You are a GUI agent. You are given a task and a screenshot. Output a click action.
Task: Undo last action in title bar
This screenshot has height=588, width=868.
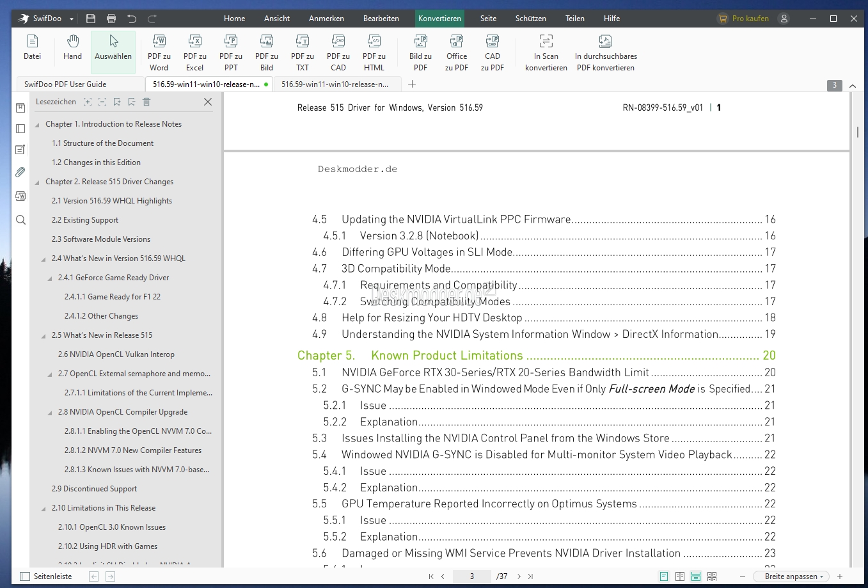pos(132,19)
